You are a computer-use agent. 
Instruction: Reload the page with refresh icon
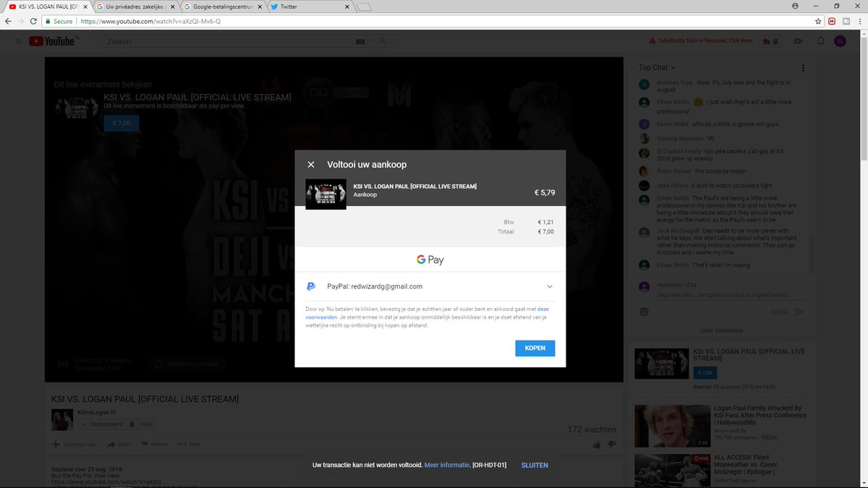coord(33,22)
